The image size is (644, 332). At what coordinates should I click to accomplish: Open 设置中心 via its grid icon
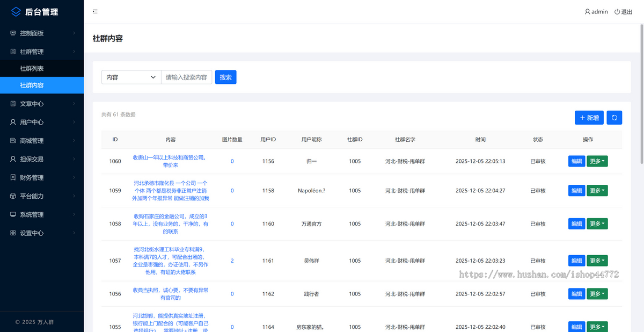(13, 233)
